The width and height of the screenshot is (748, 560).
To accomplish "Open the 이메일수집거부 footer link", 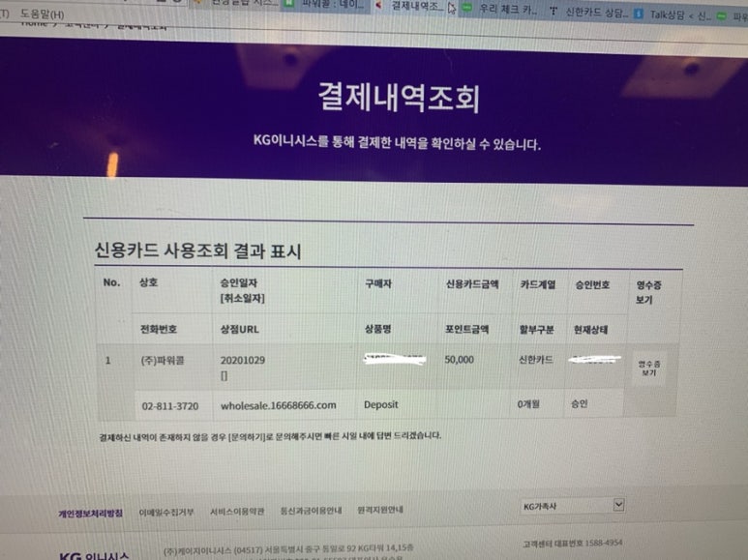I will coord(166,513).
